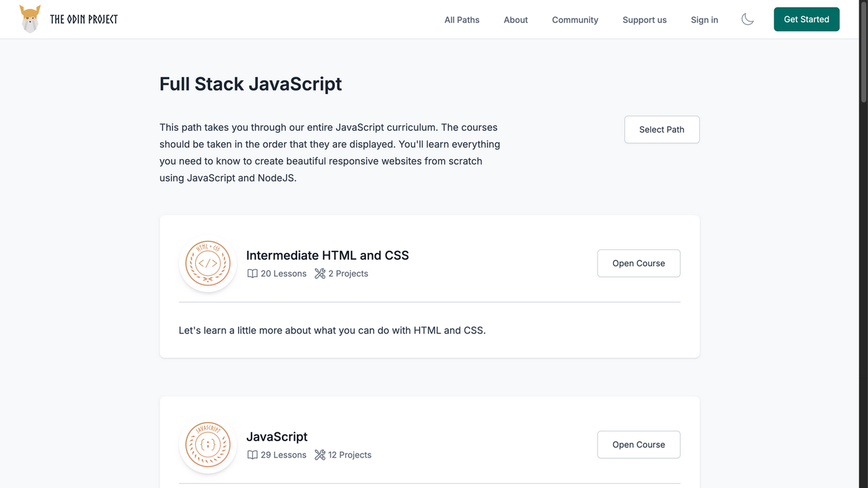Click the tools icon beside 2 Projects
This screenshot has height=488, width=868.
(x=320, y=274)
